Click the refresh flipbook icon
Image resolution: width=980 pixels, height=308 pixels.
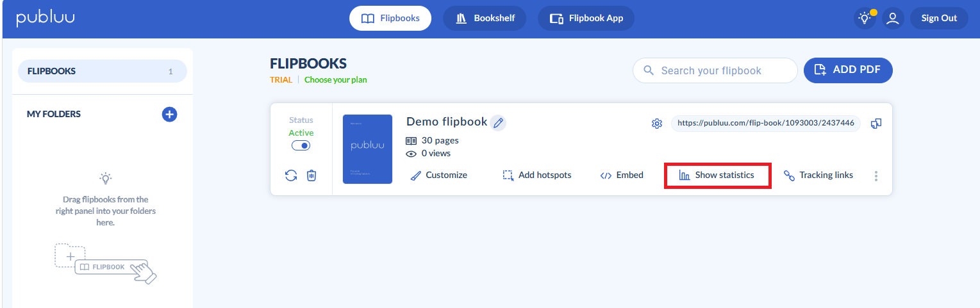(x=291, y=175)
